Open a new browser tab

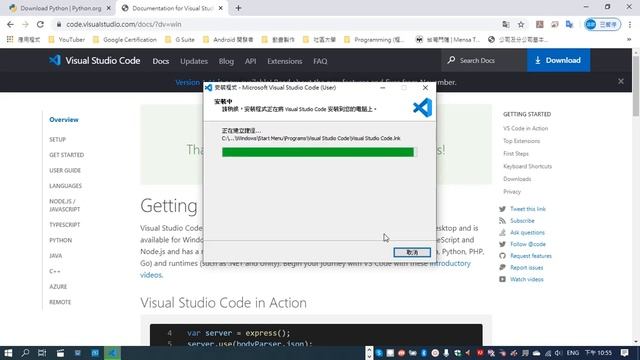point(238,8)
